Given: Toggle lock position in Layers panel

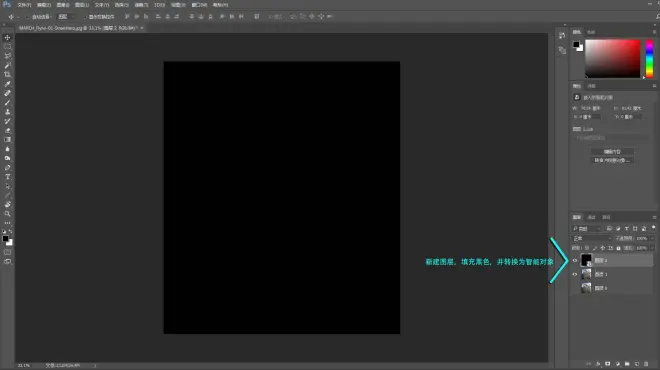Looking at the screenshot, I should (x=603, y=248).
